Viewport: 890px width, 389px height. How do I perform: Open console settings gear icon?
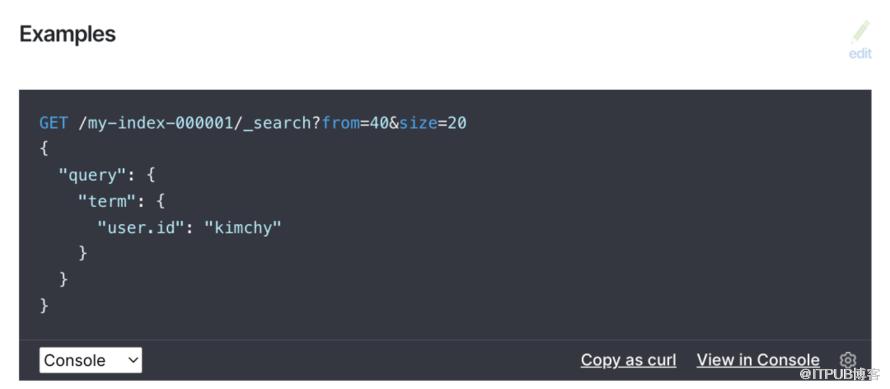(x=847, y=359)
